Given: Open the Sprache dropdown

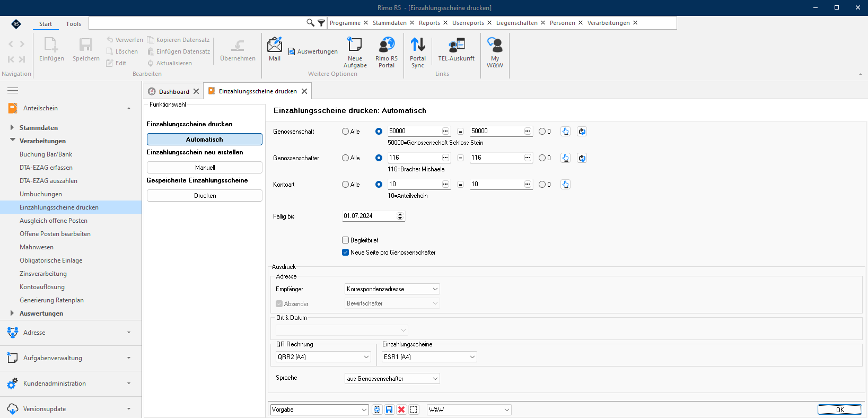Looking at the screenshot, I should tap(392, 379).
